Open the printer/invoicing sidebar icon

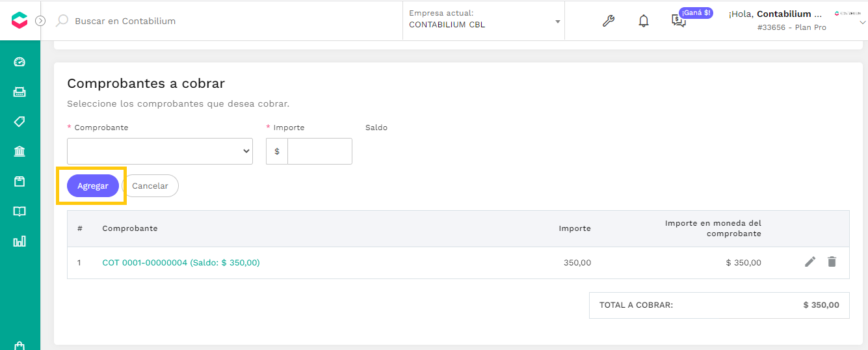(x=20, y=92)
